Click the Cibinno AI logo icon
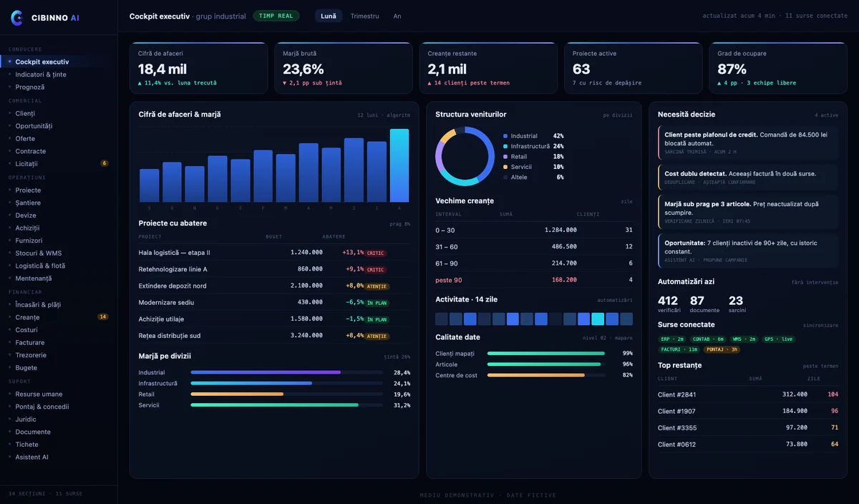Image resolution: width=859 pixels, height=504 pixels. [x=17, y=18]
